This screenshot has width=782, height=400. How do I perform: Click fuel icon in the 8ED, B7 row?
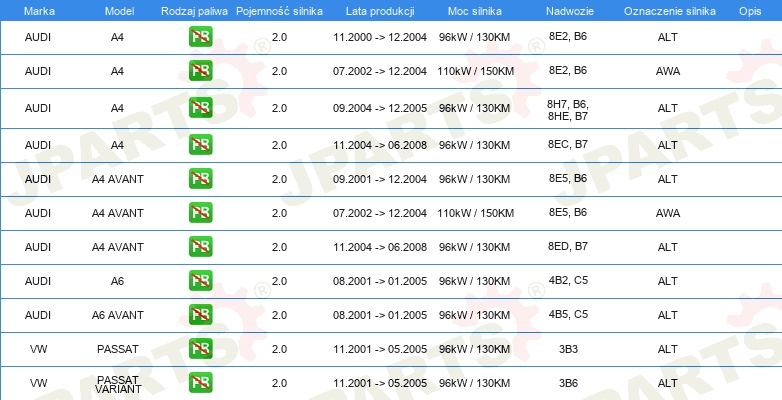200,246
